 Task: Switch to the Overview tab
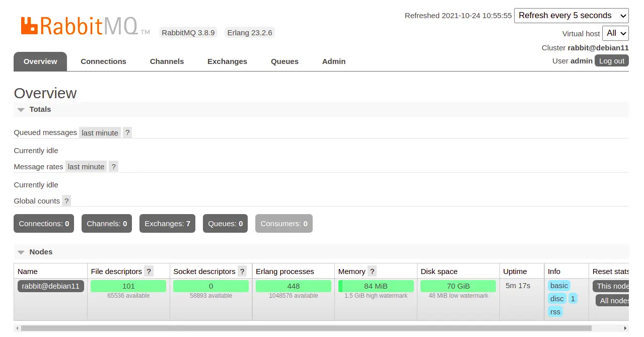(x=40, y=61)
